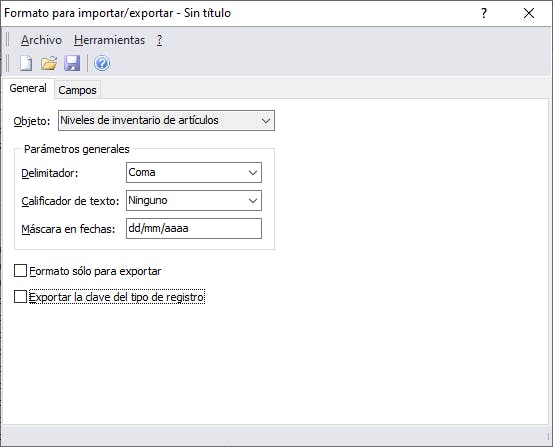The image size is (553, 447).
Task: Click the menu bar toolbar grip handle
Action: 7,40
